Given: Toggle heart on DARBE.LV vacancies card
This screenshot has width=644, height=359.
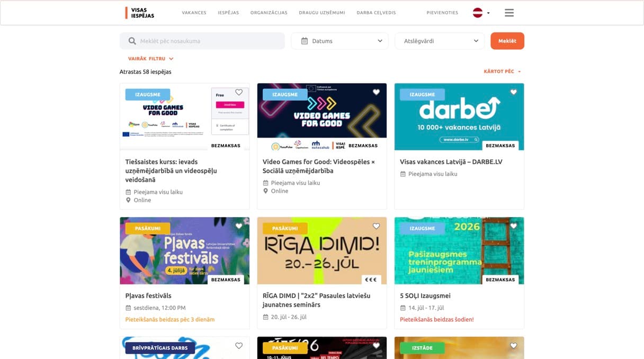Looking at the screenshot, I should tap(513, 92).
